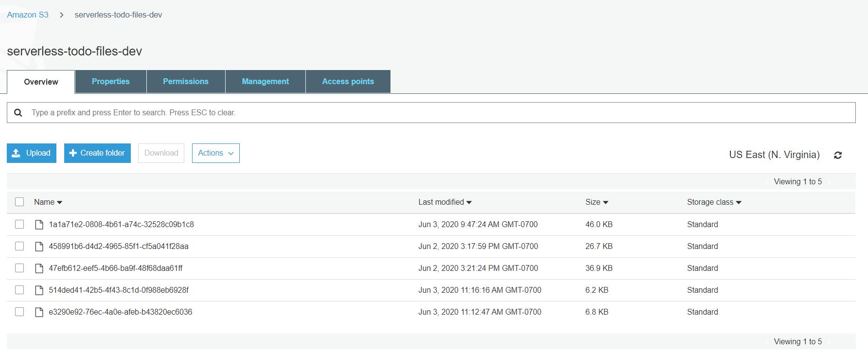
Task: Sort by the Storage class column
Action: point(714,202)
